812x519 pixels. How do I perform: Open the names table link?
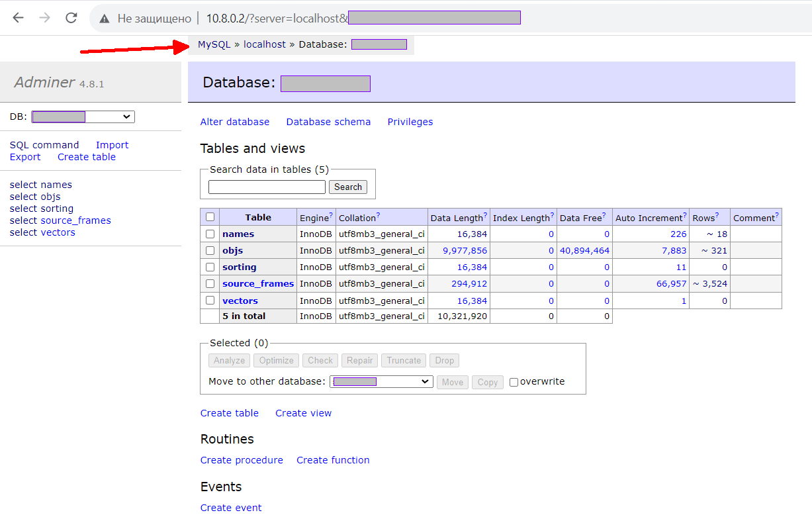[x=238, y=234]
